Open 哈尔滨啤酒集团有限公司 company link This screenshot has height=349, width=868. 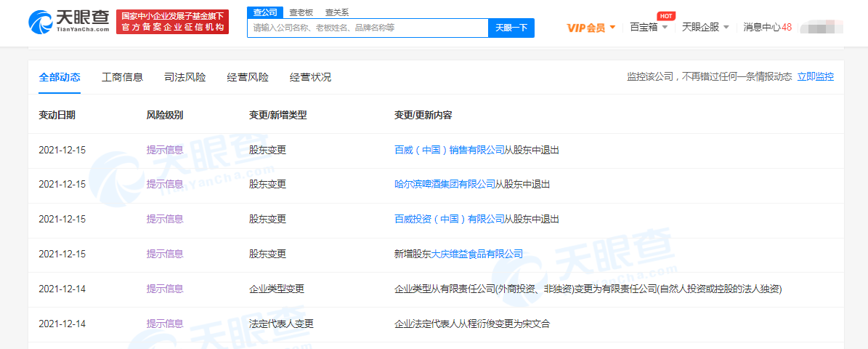pyautogui.click(x=445, y=185)
